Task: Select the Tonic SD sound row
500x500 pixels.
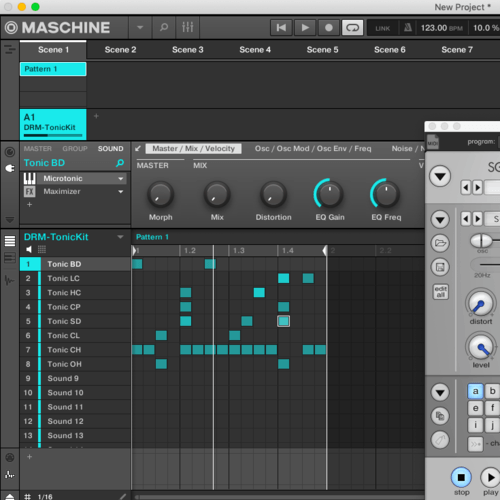Action: (75, 321)
